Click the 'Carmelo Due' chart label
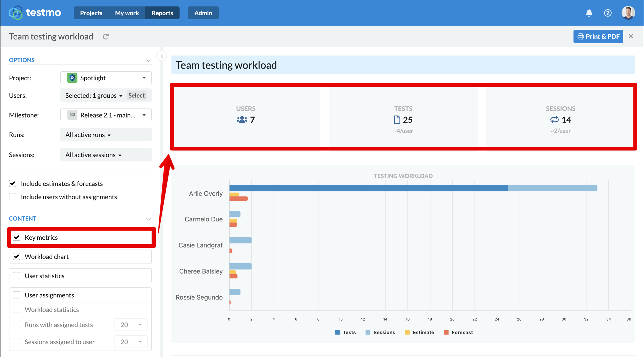 point(204,219)
